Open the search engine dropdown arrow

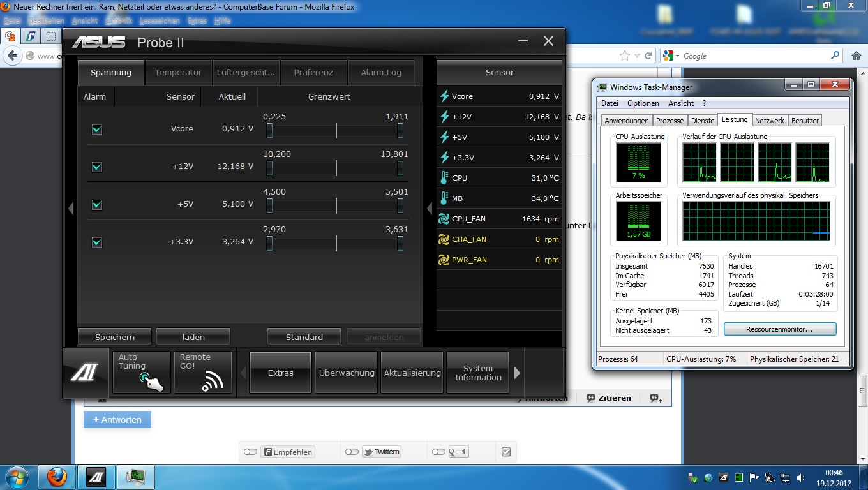pyautogui.click(x=677, y=56)
